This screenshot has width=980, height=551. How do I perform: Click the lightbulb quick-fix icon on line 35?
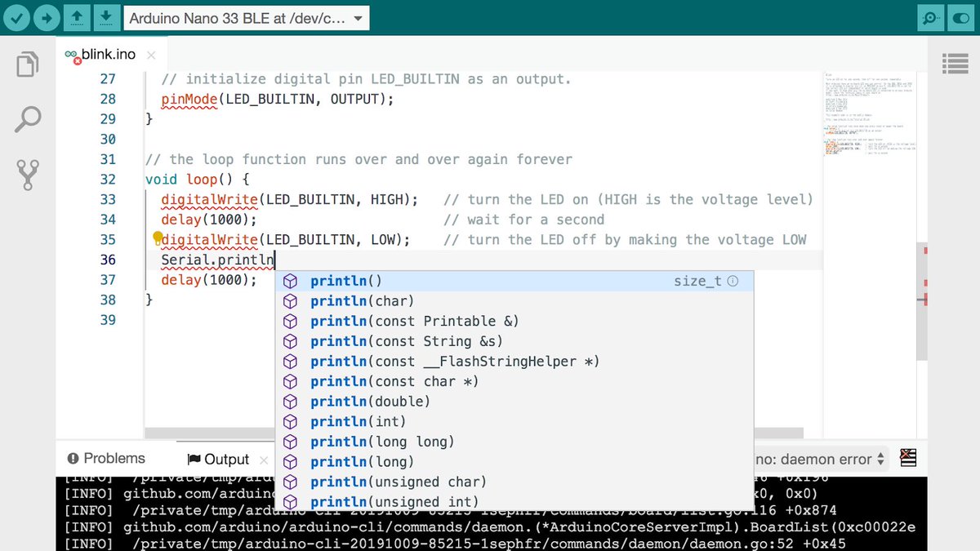[x=158, y=238]
